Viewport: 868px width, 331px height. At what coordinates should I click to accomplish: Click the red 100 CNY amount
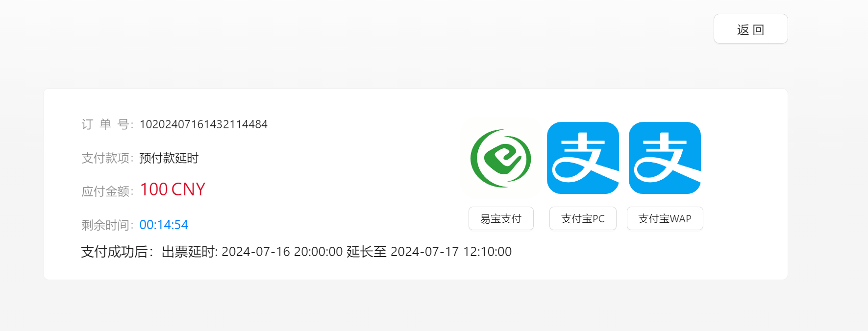(x=173, y=189)
